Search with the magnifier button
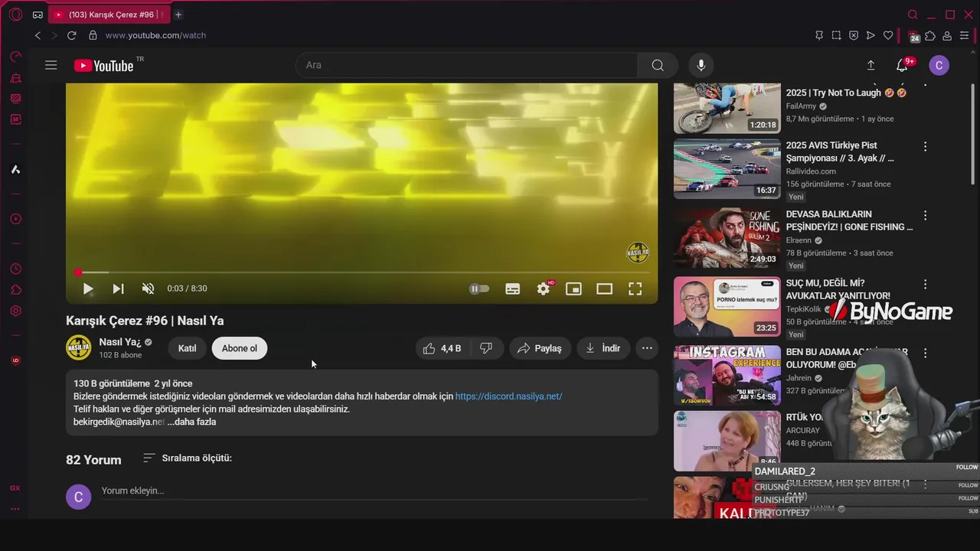 pos(658,65)
